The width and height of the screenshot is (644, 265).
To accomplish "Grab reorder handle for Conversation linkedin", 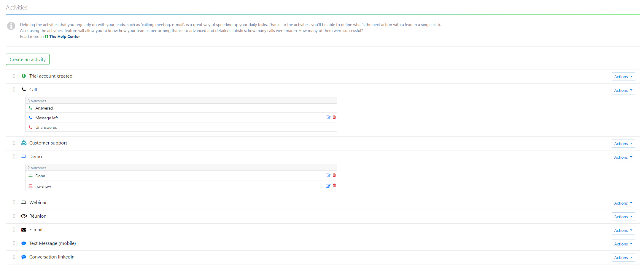I will 14,257.
